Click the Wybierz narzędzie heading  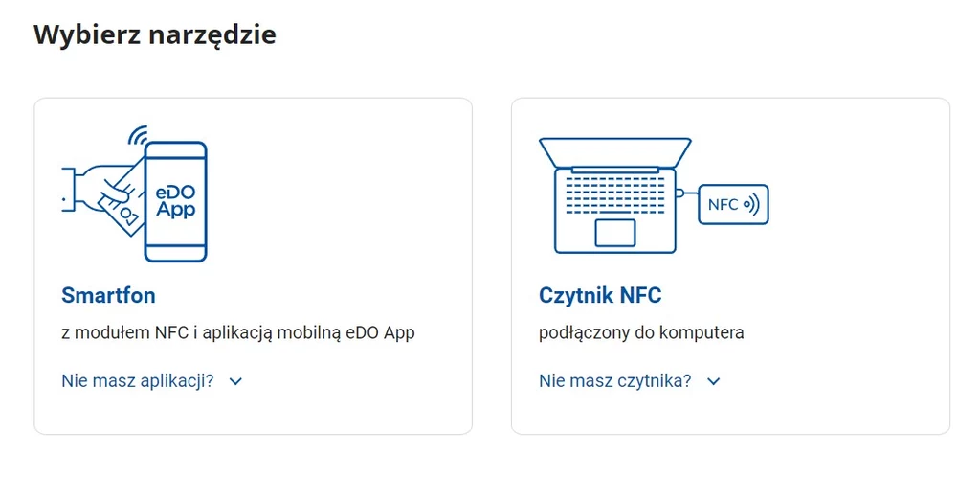click(x=154, y=34)
